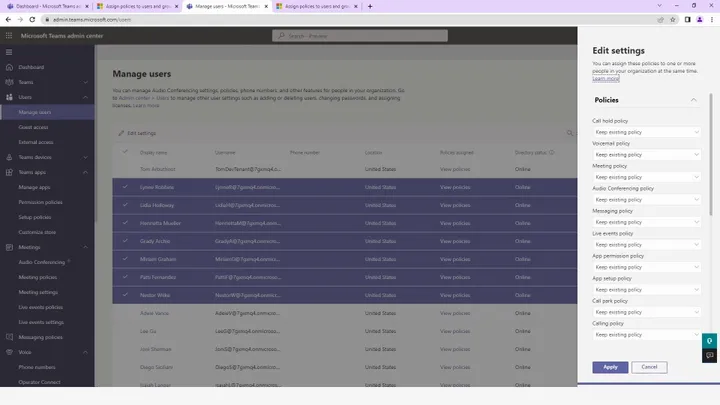Uncheck the Grady Archie row

pyautogui.click(x=124, y=241)
